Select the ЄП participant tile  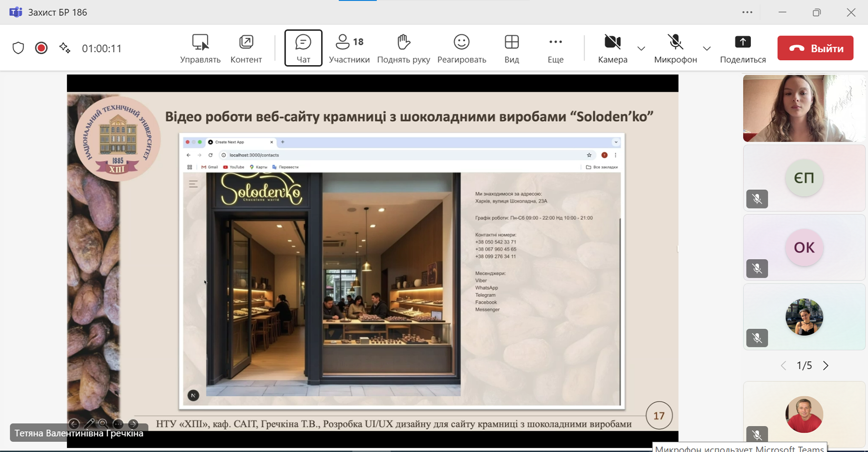[x=804, y=178]
